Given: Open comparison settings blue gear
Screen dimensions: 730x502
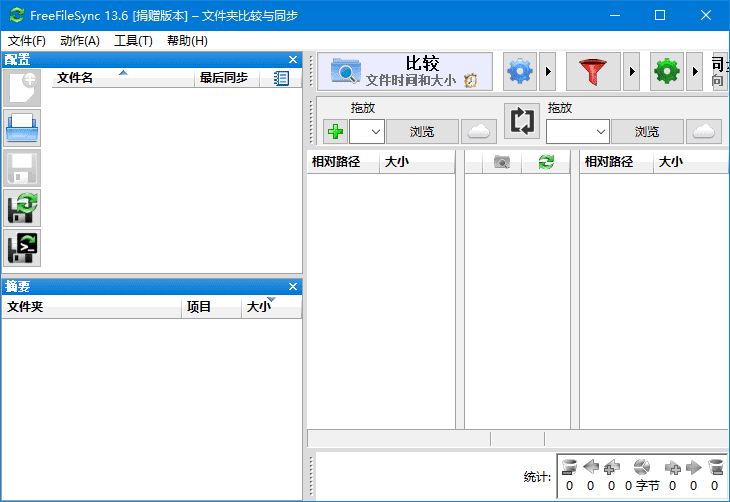Looking at the screenshot, I should tap(520, 72).
